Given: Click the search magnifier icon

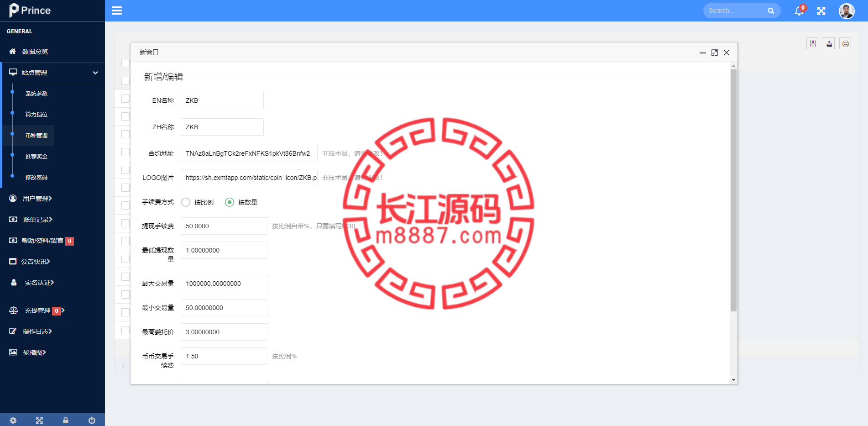Looking at the screenshot, I should click(x=771, y=11).
